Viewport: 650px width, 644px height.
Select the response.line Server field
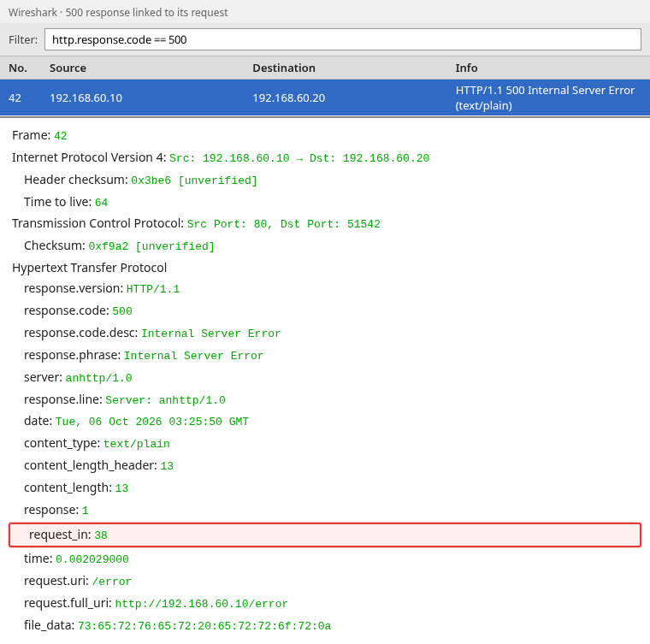[125, 399]
